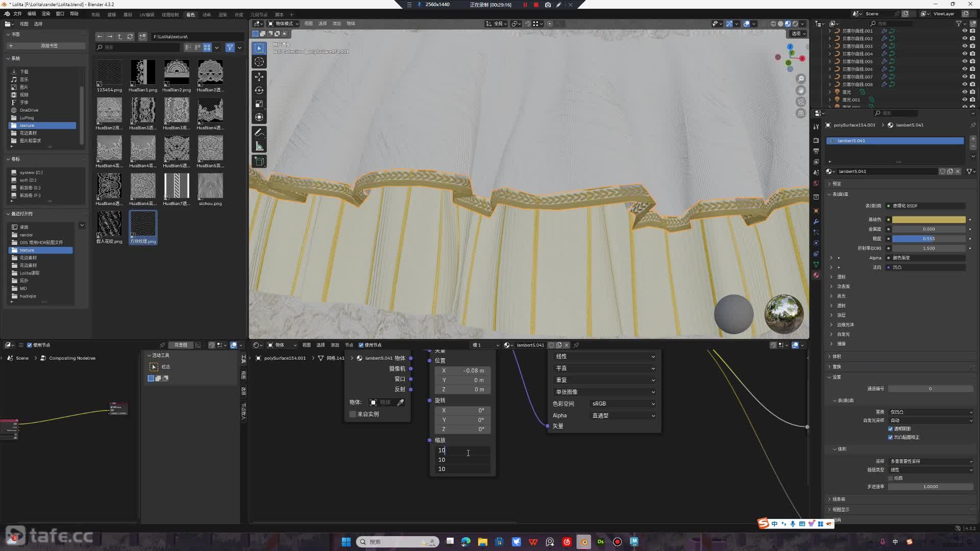Viewport: 980px width, 551px height.
Task: Create new folder in file browser
Action: (142, 36)
